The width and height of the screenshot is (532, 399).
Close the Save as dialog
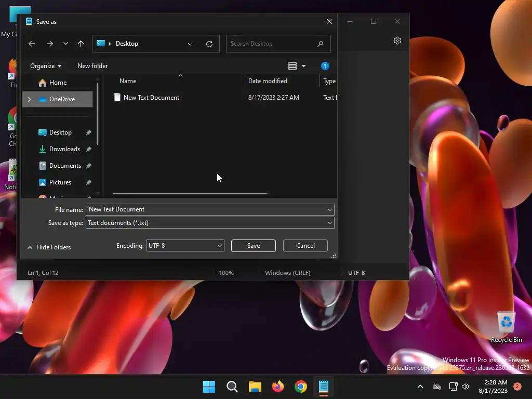(329, 21)
